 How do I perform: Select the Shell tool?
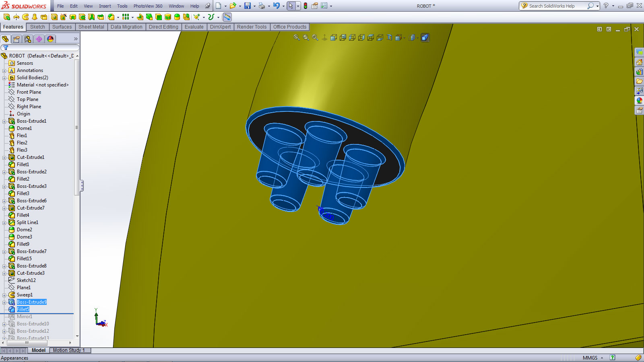pyautogui.click(x=158, y=17)
